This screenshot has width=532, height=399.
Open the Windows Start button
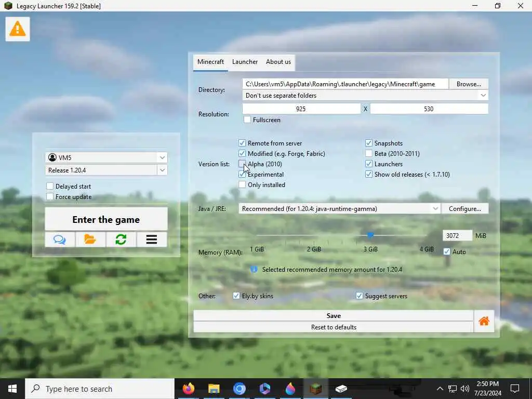point(12,389)
